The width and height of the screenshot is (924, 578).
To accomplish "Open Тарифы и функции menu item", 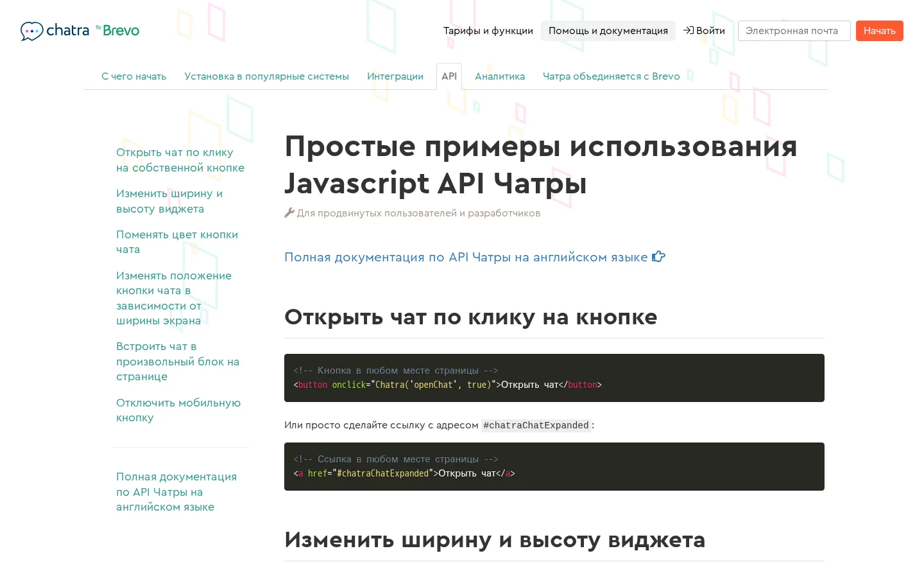I will (x=488, y=31).
